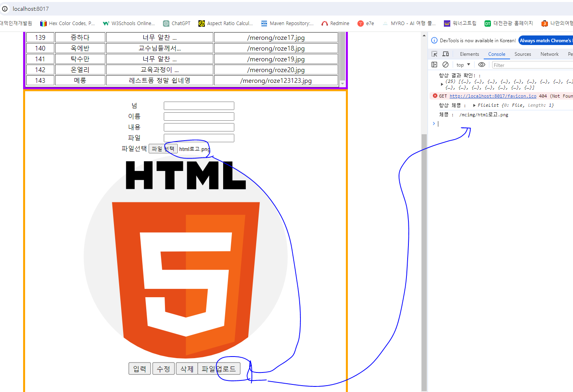Clear the console with the clear icon
This screenshot has height=392, width=573.
tap(445, 65)
